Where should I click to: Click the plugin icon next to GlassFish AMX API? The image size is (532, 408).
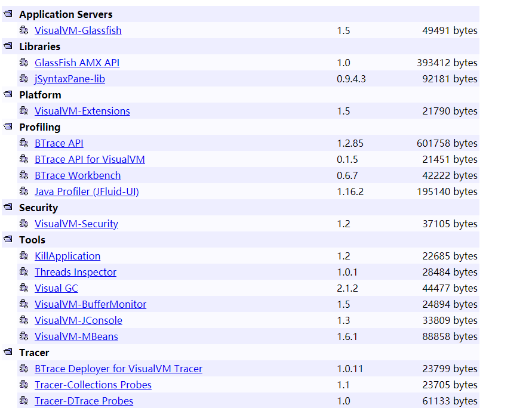point(24,63)
